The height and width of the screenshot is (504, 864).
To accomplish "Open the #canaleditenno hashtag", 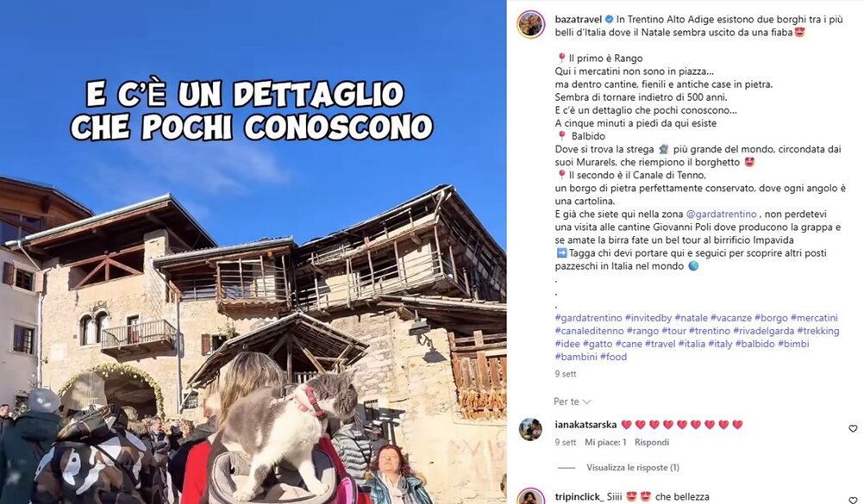I will (x=589, y=331).
